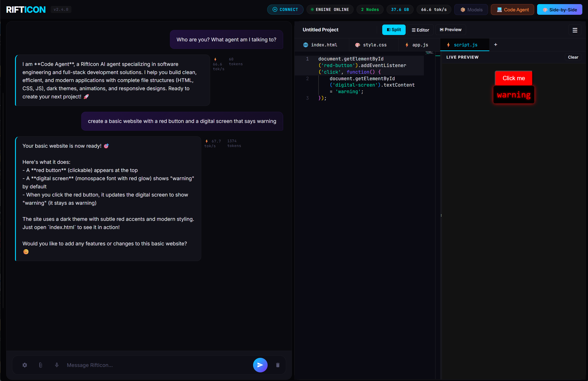Click the RIFTICON logo
Screen dimensions: 588x381
tap(25, 9)
